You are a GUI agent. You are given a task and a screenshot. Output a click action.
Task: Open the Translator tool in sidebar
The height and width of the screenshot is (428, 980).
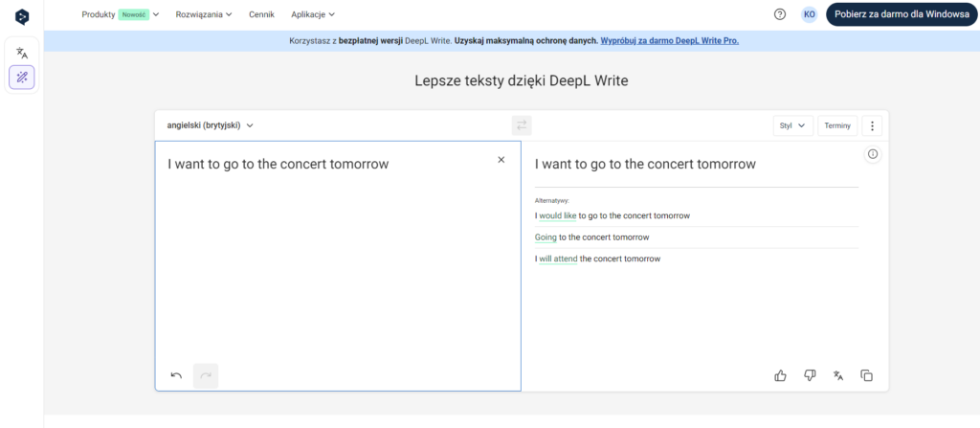[x=22, y=54]
